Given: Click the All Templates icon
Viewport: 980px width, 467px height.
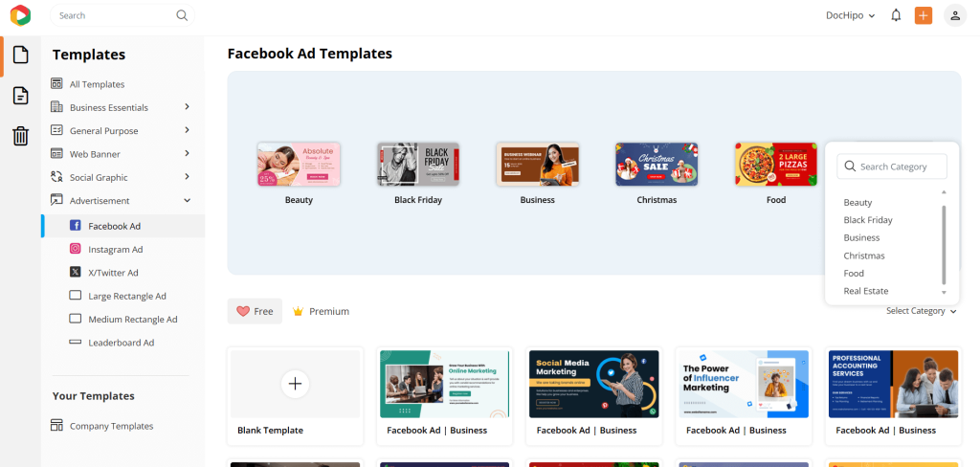Looking at the screenshot, I should pos(56,84).
